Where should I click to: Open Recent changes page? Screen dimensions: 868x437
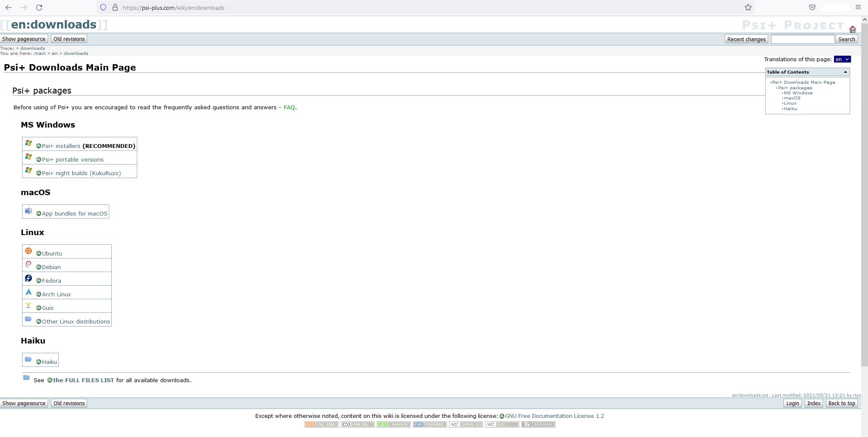[746, 39]
